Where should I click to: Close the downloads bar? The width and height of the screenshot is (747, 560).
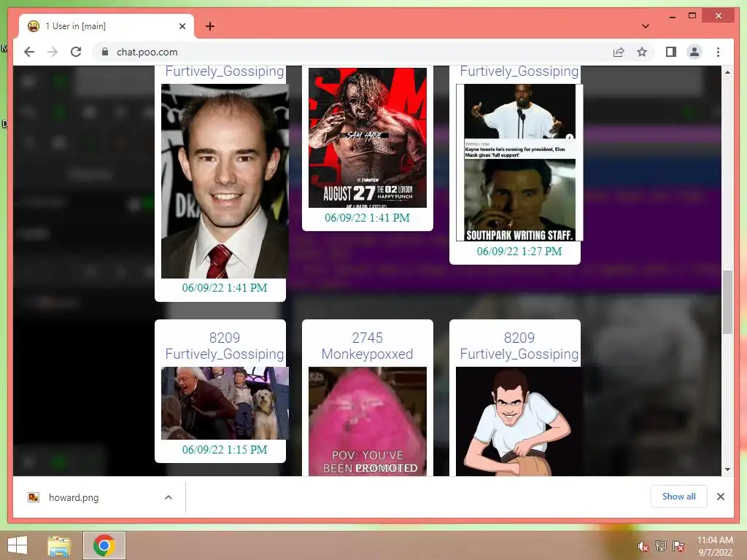click(721, 497)
